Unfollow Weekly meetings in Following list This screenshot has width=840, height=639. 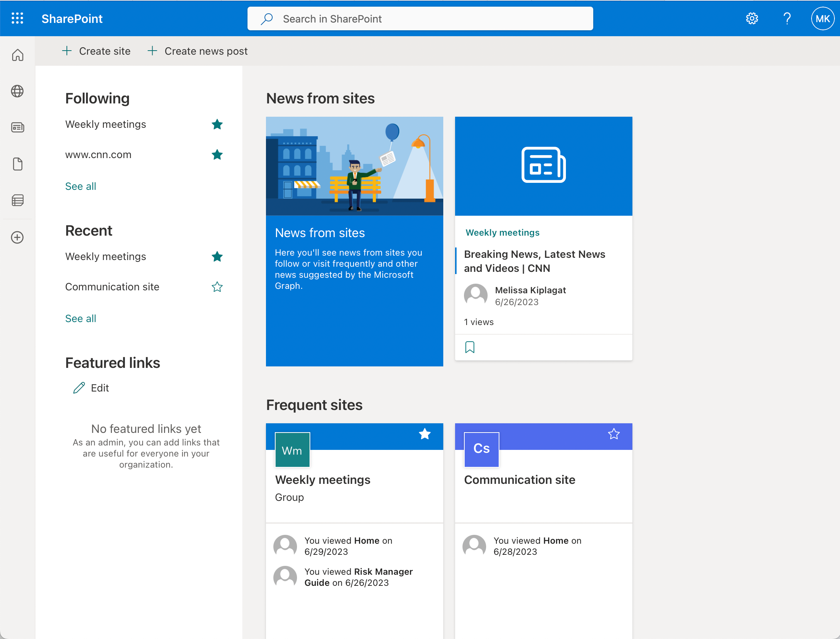pos(217,124)
